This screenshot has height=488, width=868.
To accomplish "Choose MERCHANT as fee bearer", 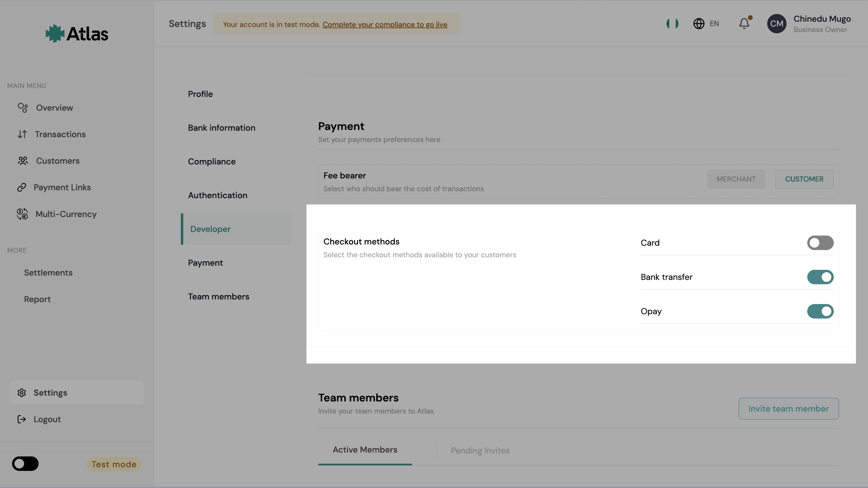I will 736,179.
